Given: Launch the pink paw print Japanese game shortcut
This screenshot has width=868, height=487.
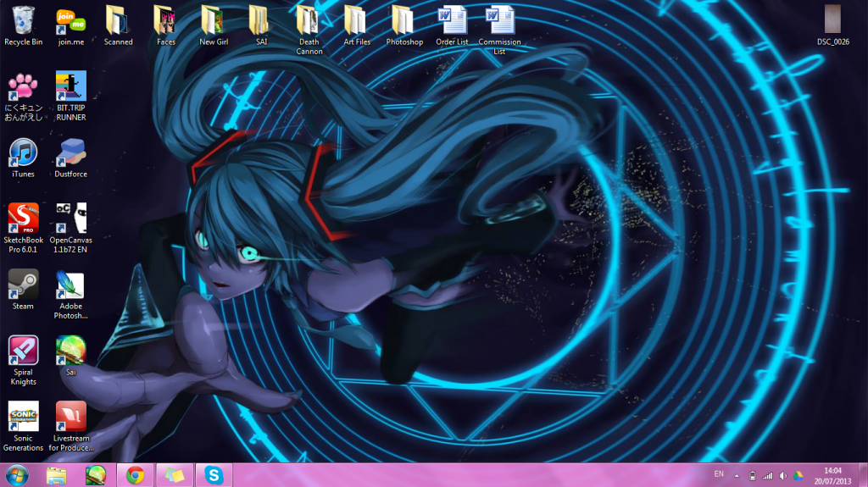Looking at the screenshot, I should (23, 97).
